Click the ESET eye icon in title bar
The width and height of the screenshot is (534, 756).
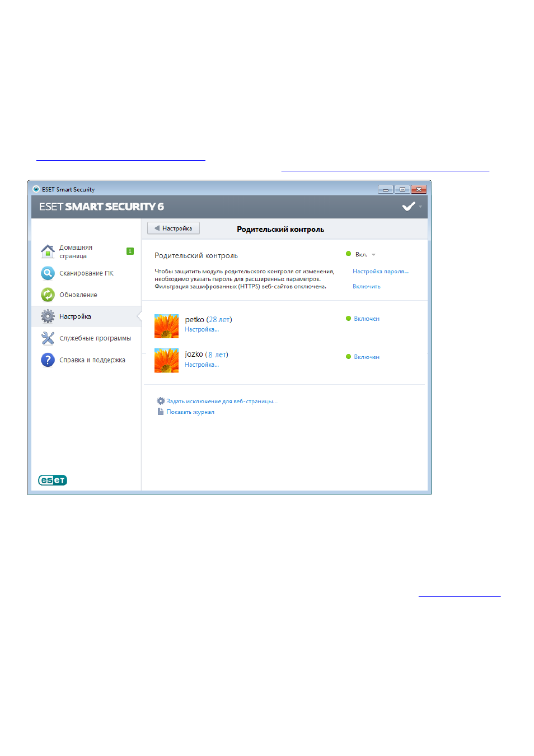pyautogui.click(x=36, y=189)
